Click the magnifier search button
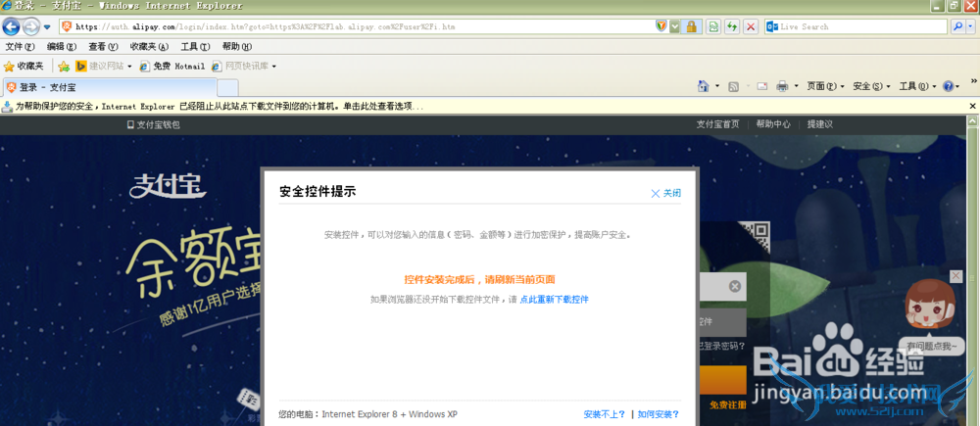The image size is (980, 426). click(956, 26)
